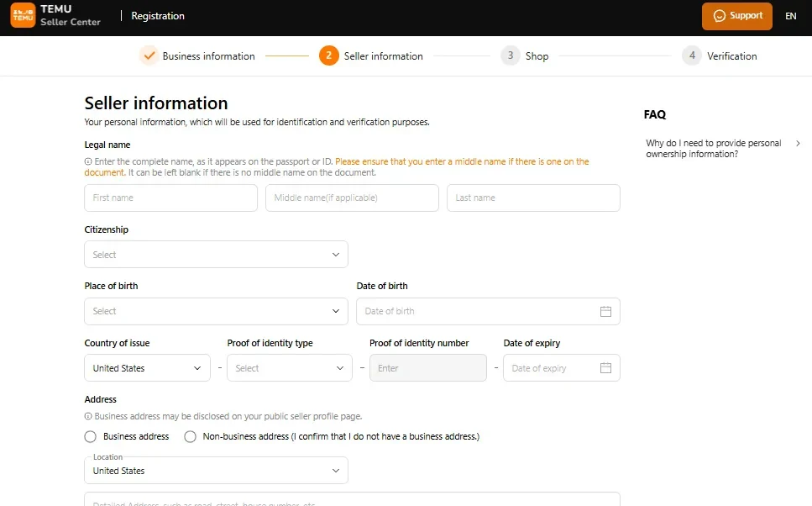Select the Business address radio button
The height and width of the screenshot is (506, 812).
click(x=90, y=436)
